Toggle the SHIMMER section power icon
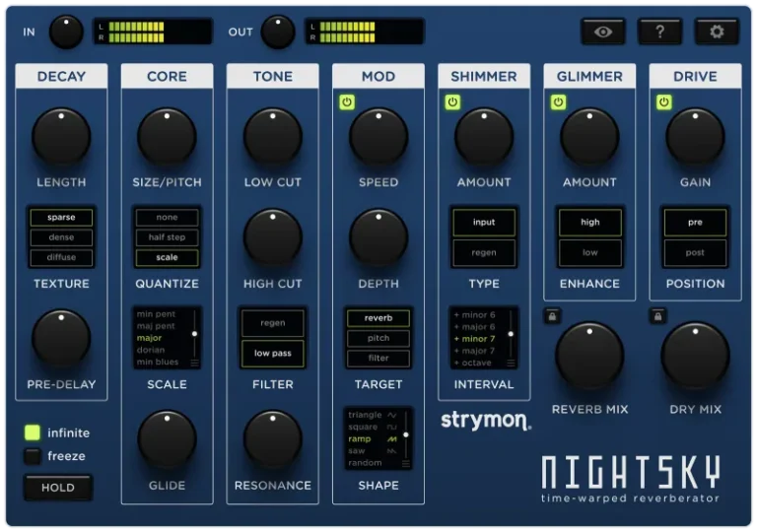Viewport: 757px width, 532px height. pyautogui.click(x=452, y=102)
